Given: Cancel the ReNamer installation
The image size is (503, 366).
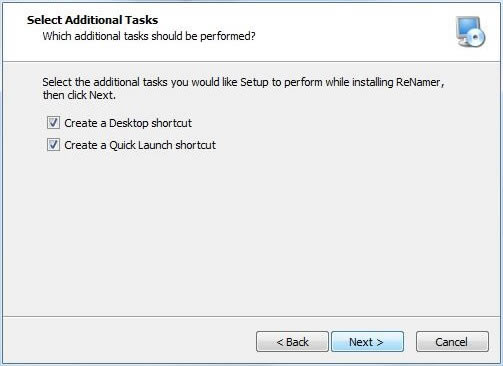Looking at the screenshot, I should click(x=452, y=341).
